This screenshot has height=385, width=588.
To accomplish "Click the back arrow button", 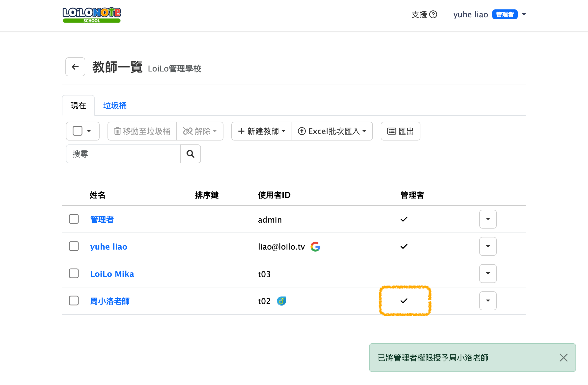I will click(x=75, y=67).
